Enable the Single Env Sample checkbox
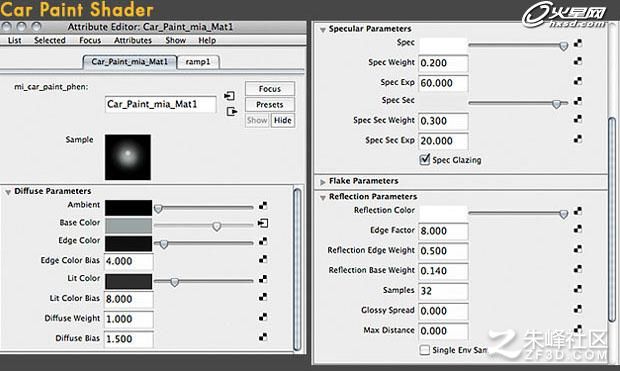This screenshot has height=371, width=620. pyautogui.click(x=425, y=350)
